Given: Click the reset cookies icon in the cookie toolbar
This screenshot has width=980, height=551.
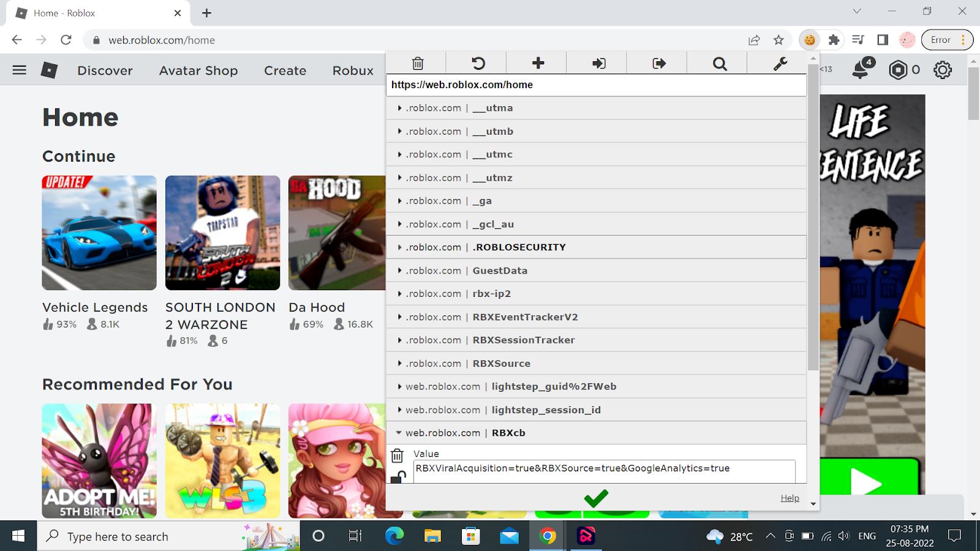Looking at the screenshot, I should pos(478,63).
